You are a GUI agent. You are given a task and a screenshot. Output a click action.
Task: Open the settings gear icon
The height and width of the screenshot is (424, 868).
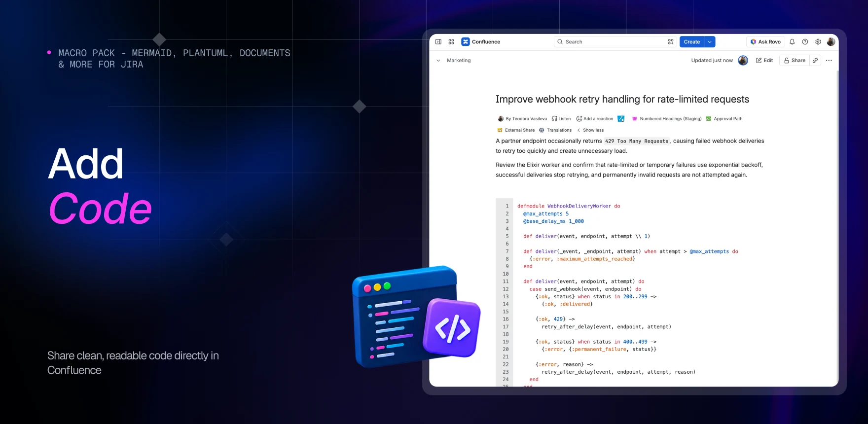click(818, 42)
